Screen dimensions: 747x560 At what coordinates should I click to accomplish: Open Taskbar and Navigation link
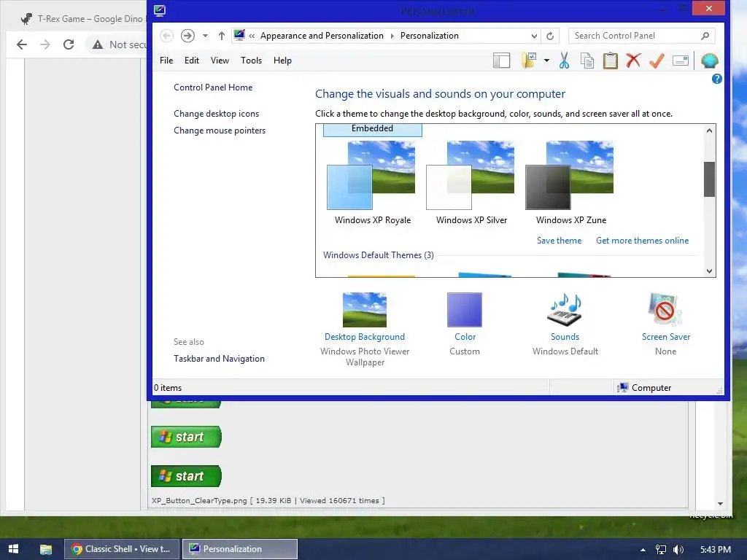(219, 359)
